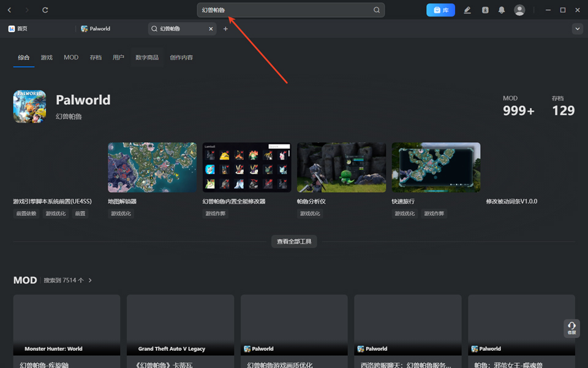Viewport: 588px width, 368px height.
Task: Click the magnifier icon in the search box
Action: coord(377,10)
